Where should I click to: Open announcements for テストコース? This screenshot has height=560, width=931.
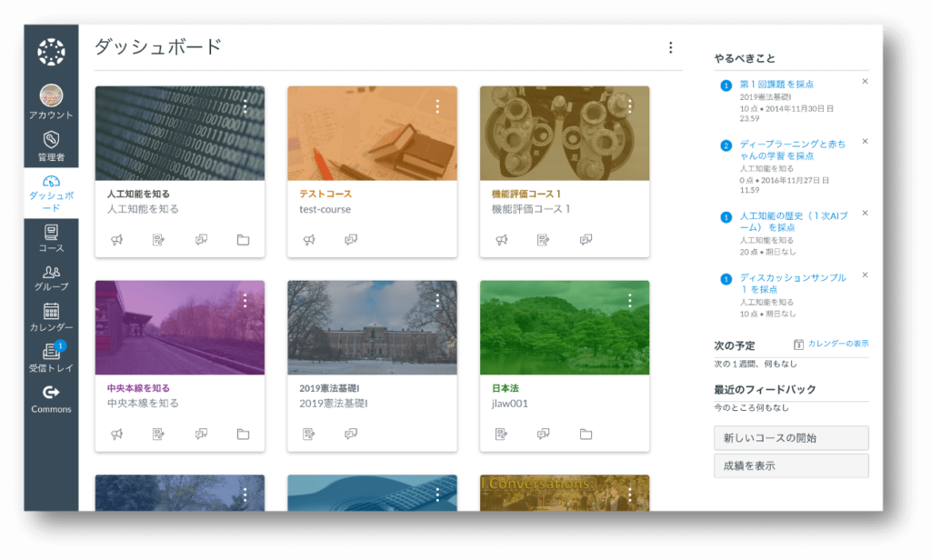coord(309,240)
